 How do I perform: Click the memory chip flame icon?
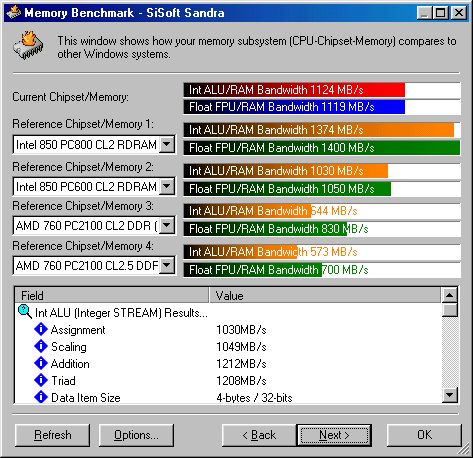28,46
